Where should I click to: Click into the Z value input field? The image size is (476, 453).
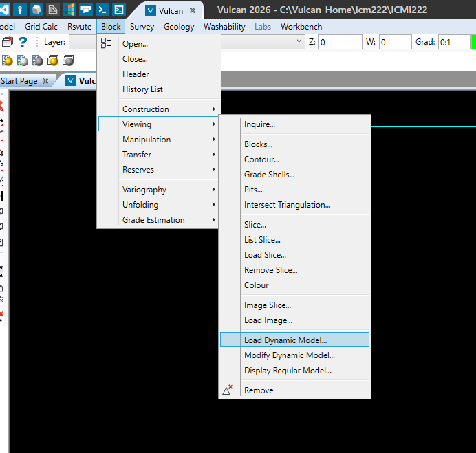click(x=340, y=42)
